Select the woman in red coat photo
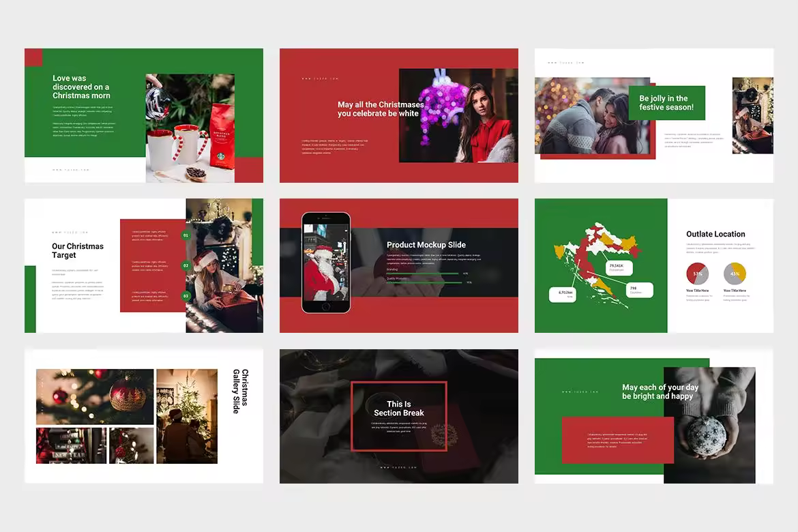 pyautogui.click(x=458, y=115)
